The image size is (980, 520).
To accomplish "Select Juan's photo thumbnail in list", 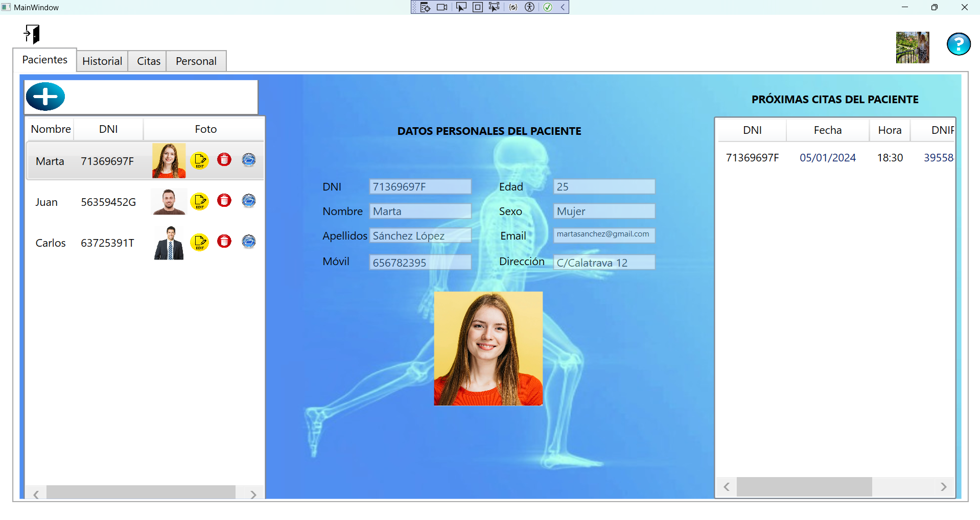I will (x=169, y=202).
